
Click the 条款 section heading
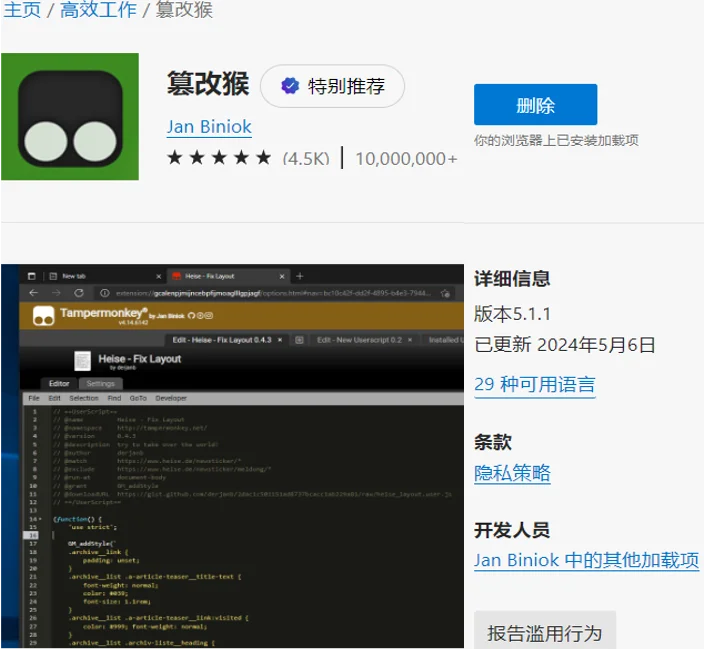point(493,442)
